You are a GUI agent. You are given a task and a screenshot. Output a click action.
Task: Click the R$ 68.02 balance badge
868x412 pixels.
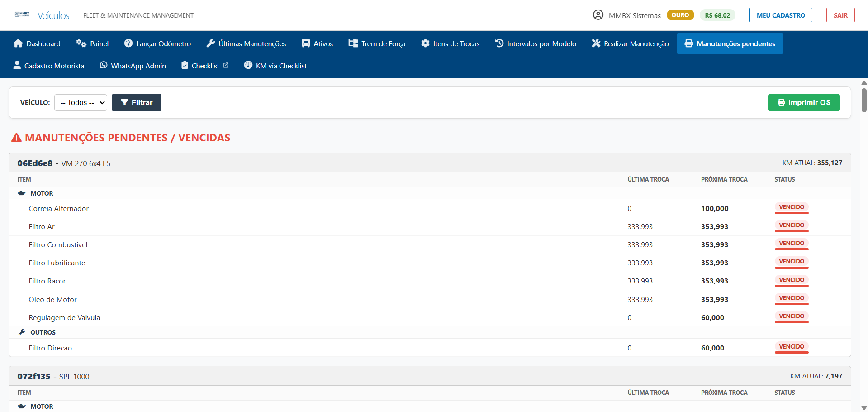tap(717, 15)
